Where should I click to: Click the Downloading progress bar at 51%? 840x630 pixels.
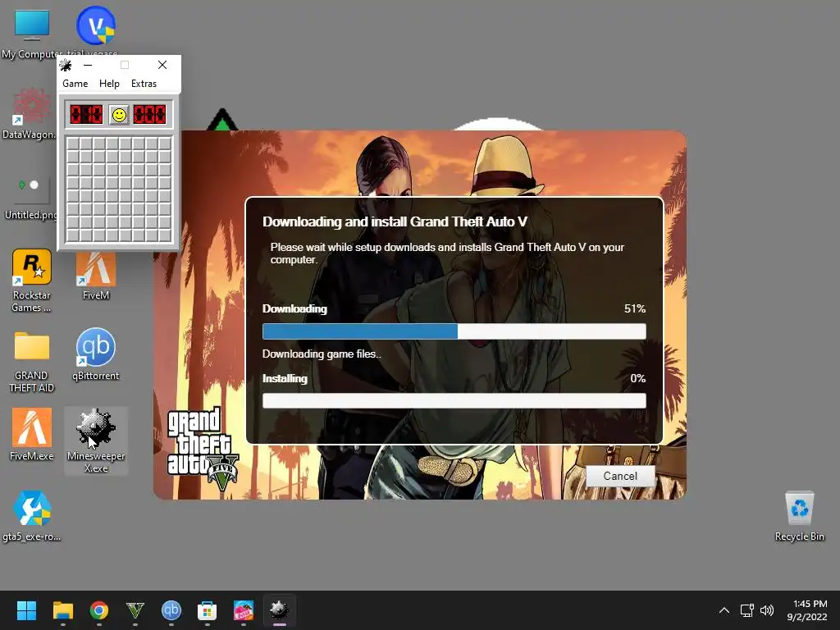(x=454, y=331)
